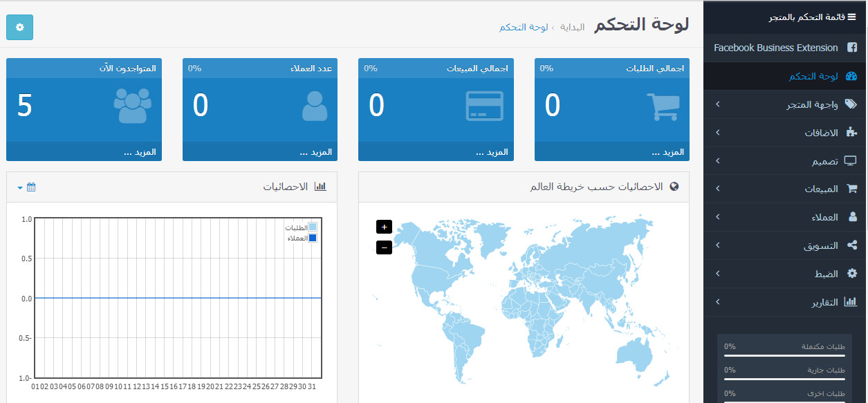Click the طلبات مكتملة progress bar

point(784,355)
